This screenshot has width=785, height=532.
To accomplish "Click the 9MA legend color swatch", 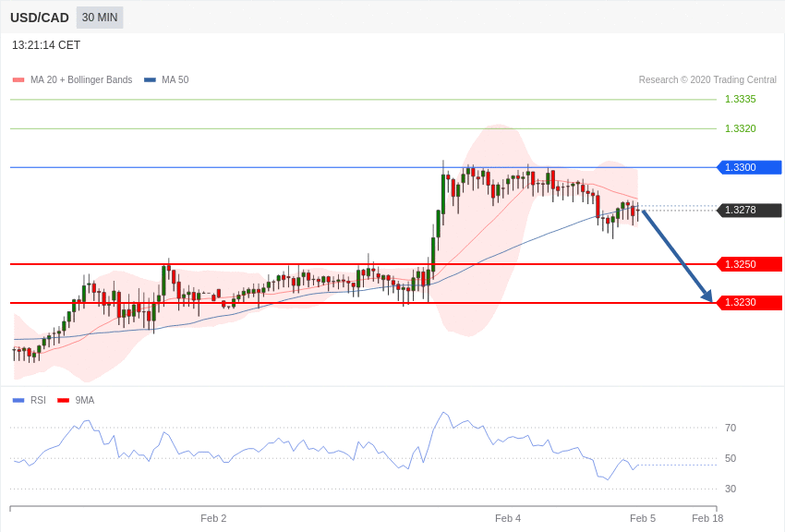I will tap(63, 400).
